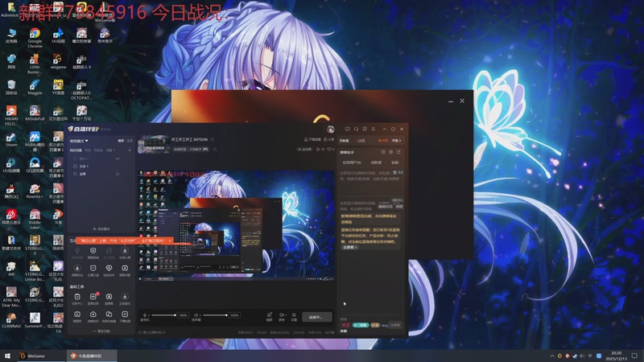Expand 更多功能 list
Viewport: 644px width, 362px height.
coord(101,331)
